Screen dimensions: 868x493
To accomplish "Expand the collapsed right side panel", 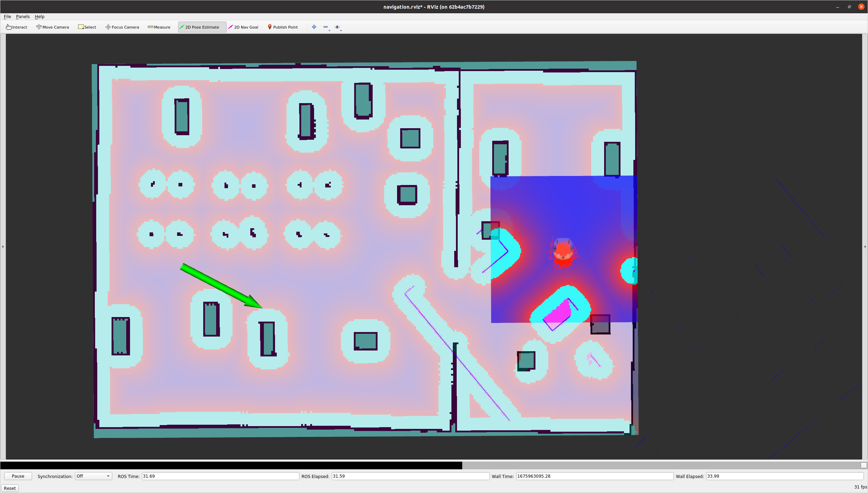I will 865,247.
